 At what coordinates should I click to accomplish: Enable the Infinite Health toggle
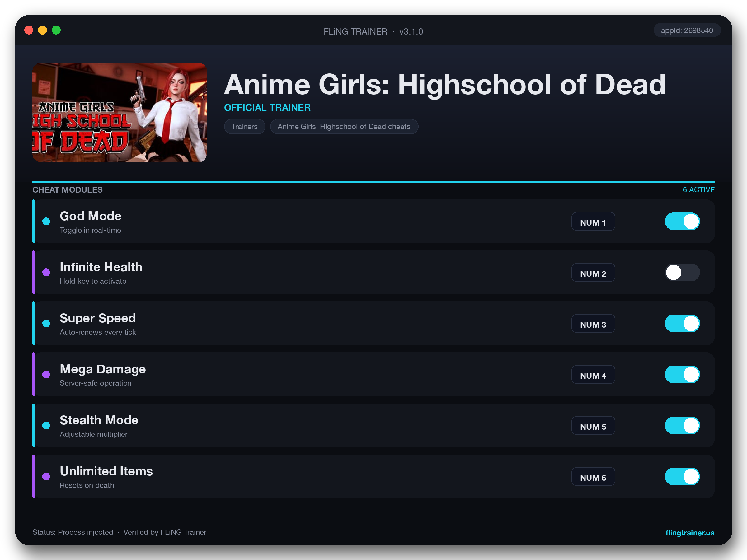point(682,273)
